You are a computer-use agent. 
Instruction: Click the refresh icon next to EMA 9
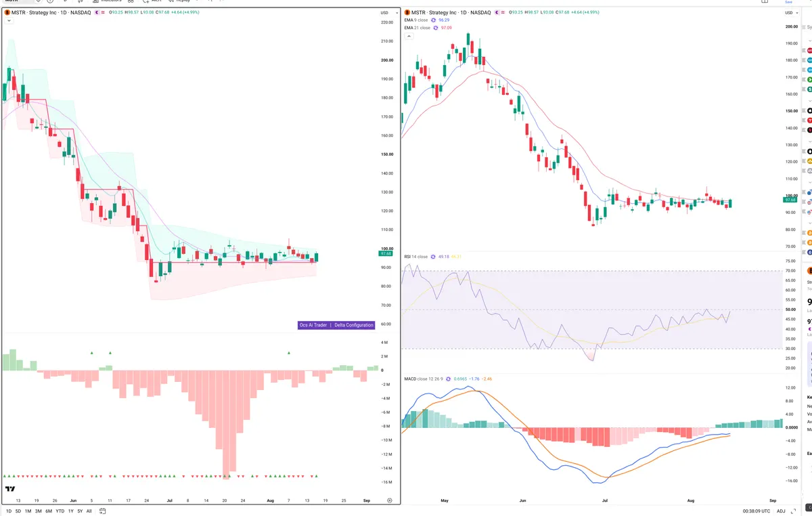coord(433,20)
